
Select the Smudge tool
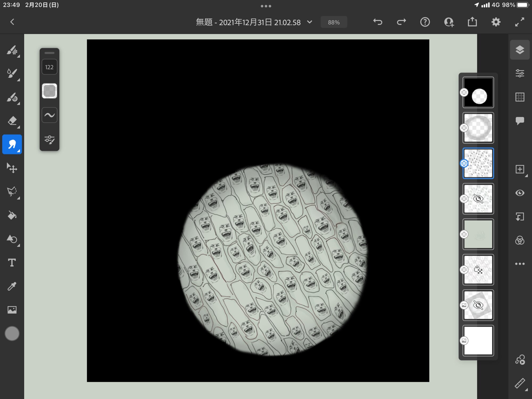pos(12,144)
